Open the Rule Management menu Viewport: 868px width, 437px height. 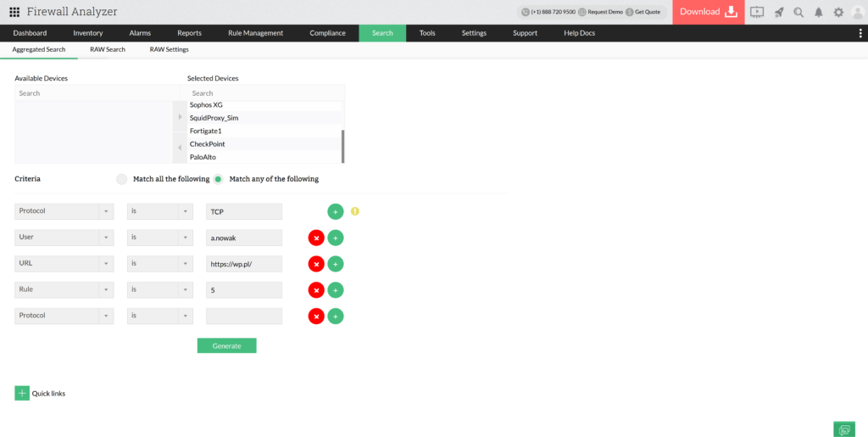pos(255,33)
